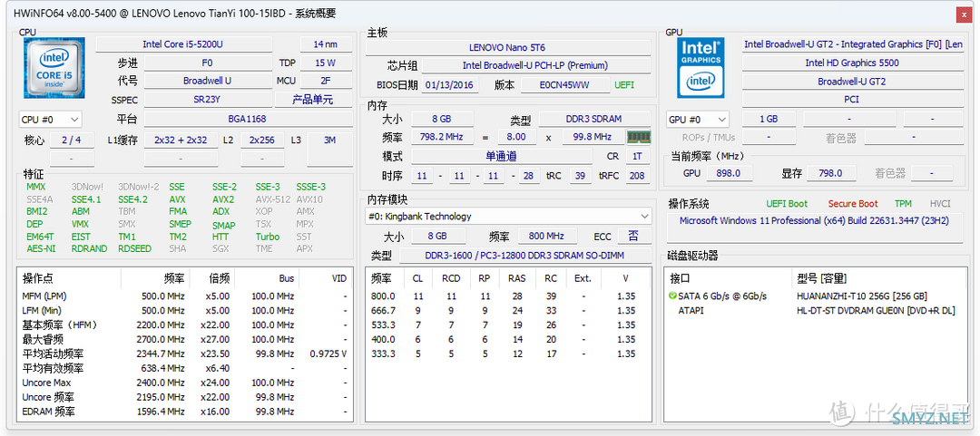The image size is (980, 436).
Task: Open the CPU #0 selector dropdown
Action: [x=50, y=120]
